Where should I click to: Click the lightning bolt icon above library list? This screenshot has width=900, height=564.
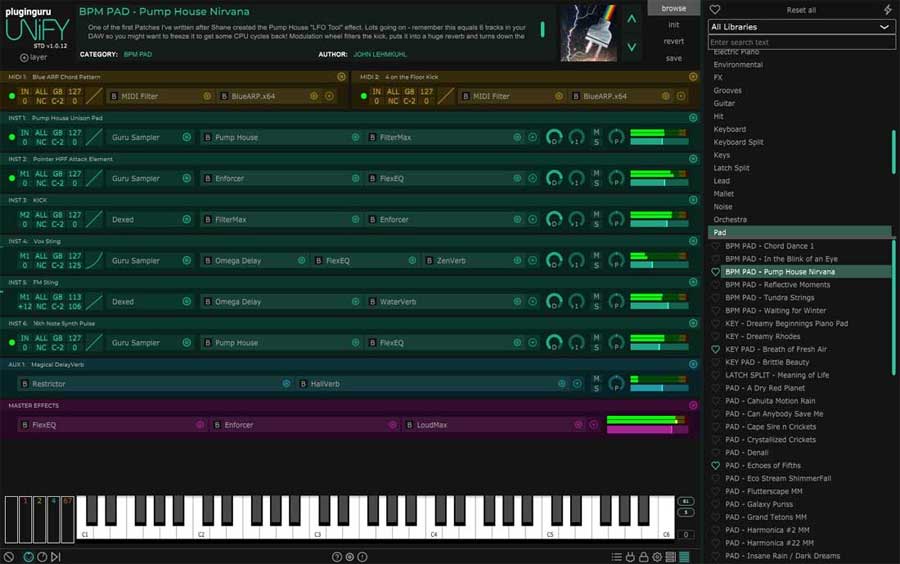[888, 10]
